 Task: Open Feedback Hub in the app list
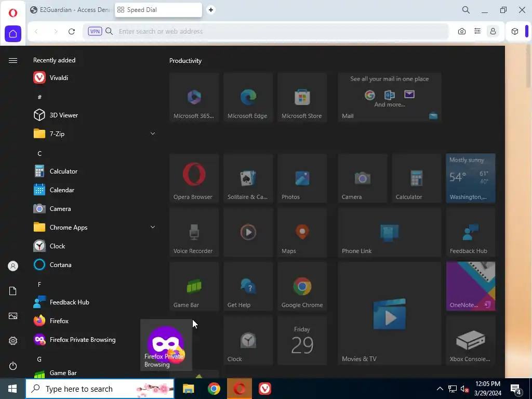click(x=95, y=302)
